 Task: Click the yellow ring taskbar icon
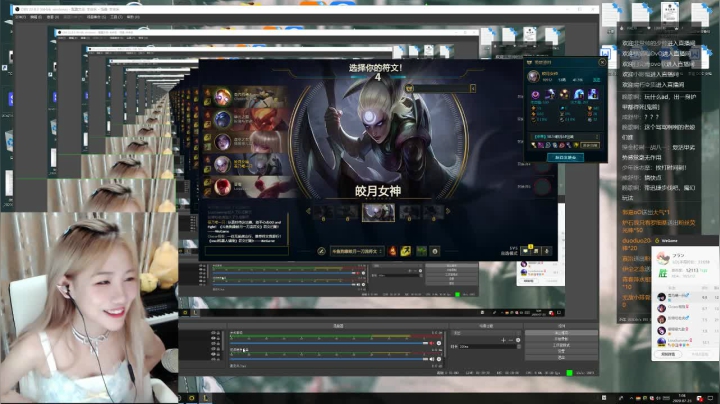coord(191,398)
